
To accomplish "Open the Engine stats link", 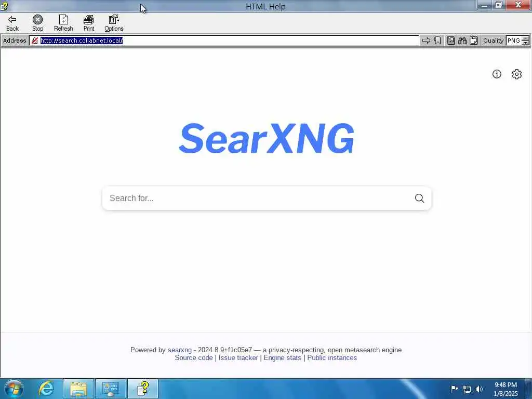I will [282, 357].
